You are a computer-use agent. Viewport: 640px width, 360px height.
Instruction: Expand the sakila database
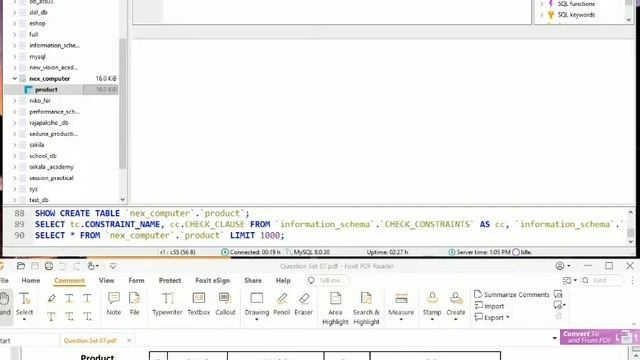[15, 144]
